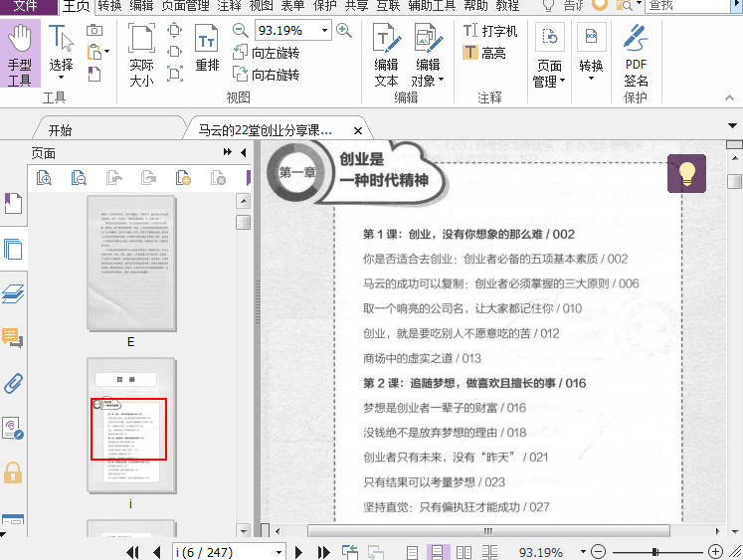Viewport: 743px width, 560px height.
Task: Click the status bar zoom slider handle
Action: point(654,552)
